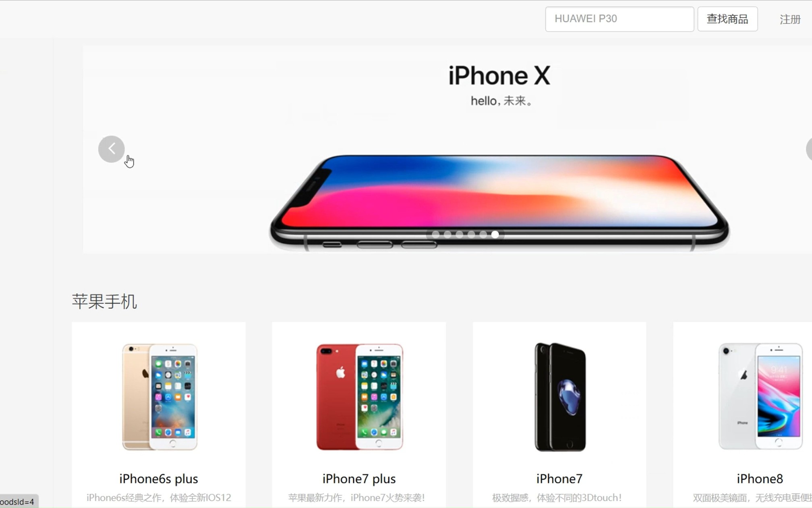
Task: Open the gold iPhone6s plus product image
Action: point(159,397)
